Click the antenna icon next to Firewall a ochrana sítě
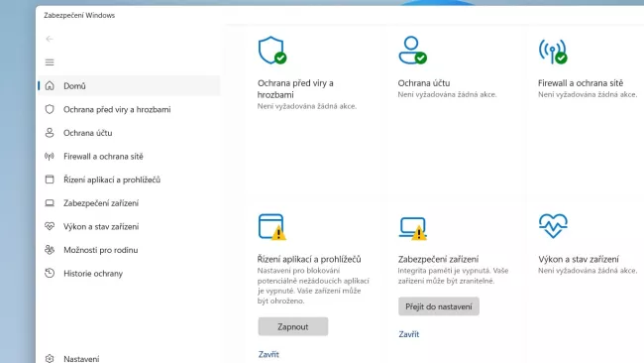 tap(50, 156)
